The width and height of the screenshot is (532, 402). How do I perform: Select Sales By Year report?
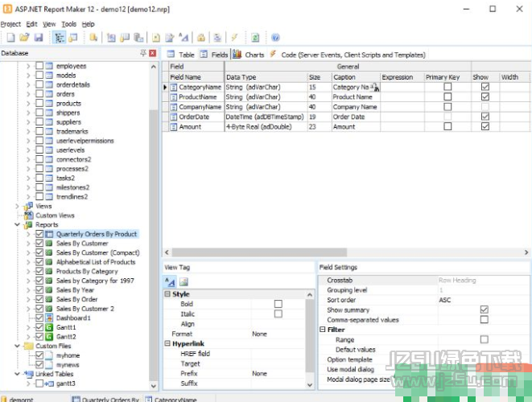tap(75, 290)
